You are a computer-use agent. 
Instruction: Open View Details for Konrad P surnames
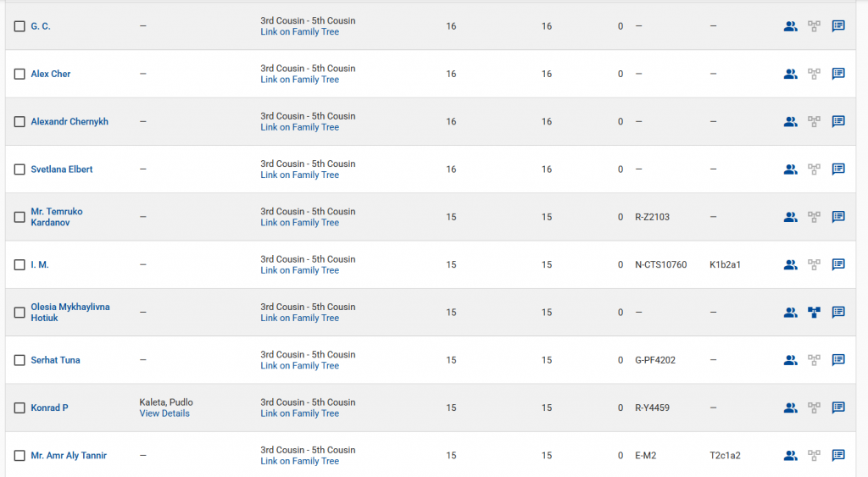click(164, 413)
